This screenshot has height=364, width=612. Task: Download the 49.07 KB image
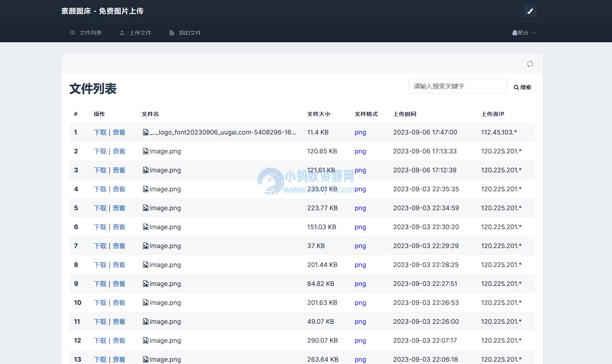point(100,321)
